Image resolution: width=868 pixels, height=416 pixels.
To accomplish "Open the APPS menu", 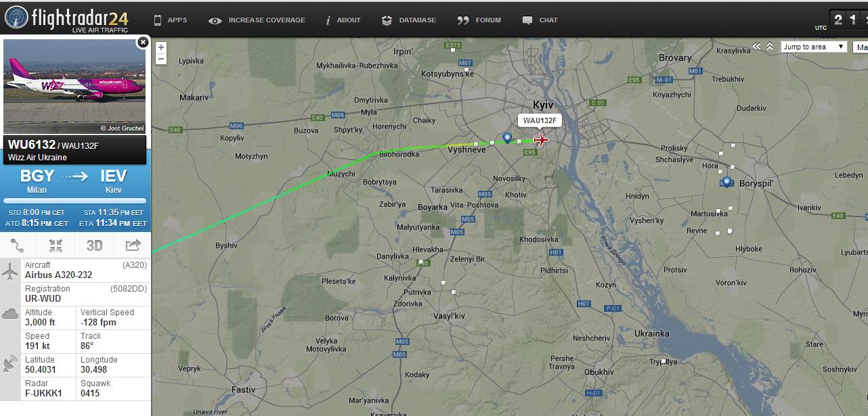I will 171,20.
